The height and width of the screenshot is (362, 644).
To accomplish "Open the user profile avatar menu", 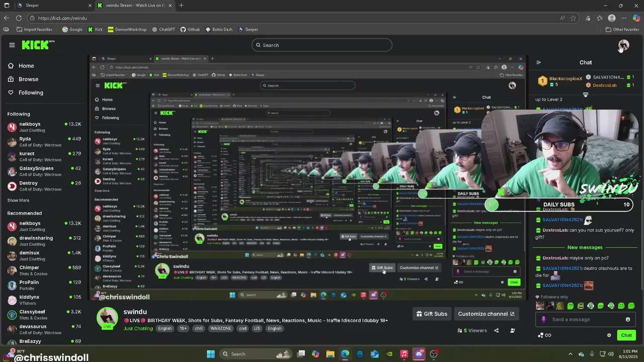I will pos(623,45).
